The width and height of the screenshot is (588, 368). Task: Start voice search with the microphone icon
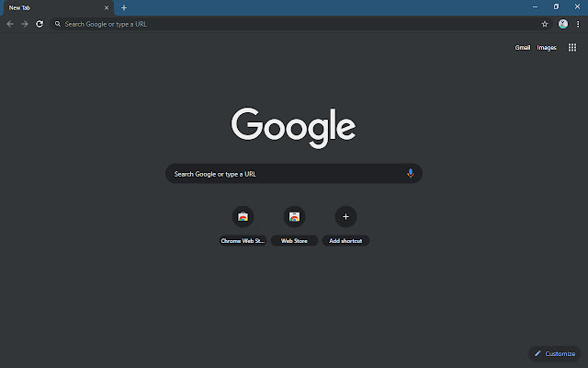click(x=411, y=174)
